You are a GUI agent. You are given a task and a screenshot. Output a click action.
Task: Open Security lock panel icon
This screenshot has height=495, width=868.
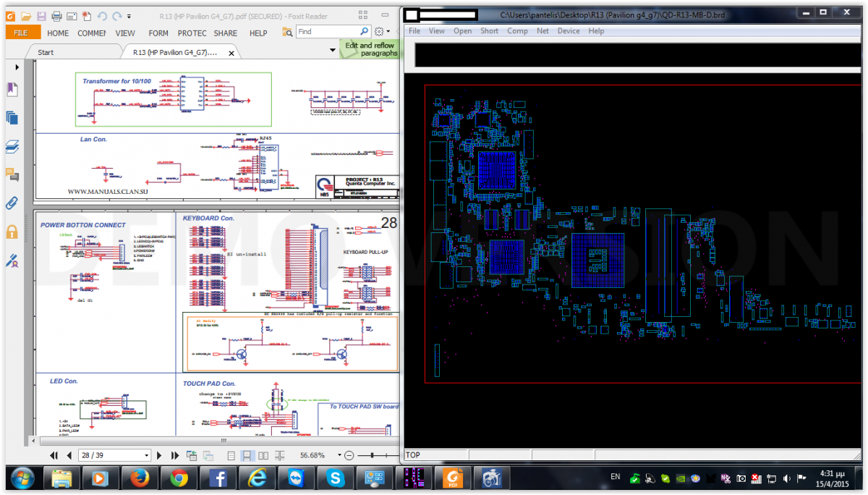coord(12,232)
